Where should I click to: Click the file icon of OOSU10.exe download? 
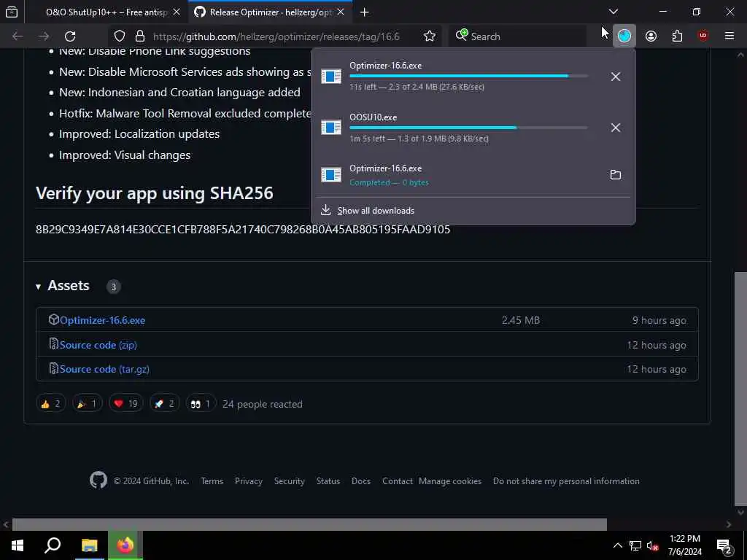331,127
